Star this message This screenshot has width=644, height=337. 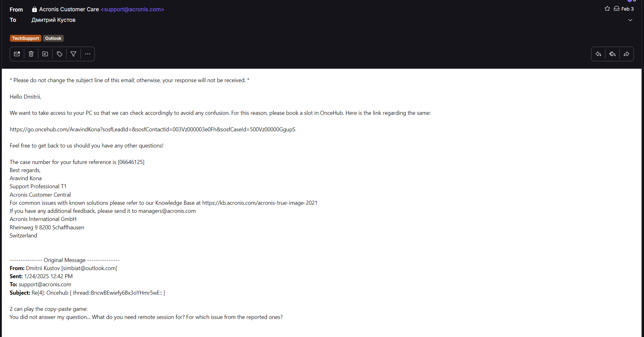tap(607, 9)
